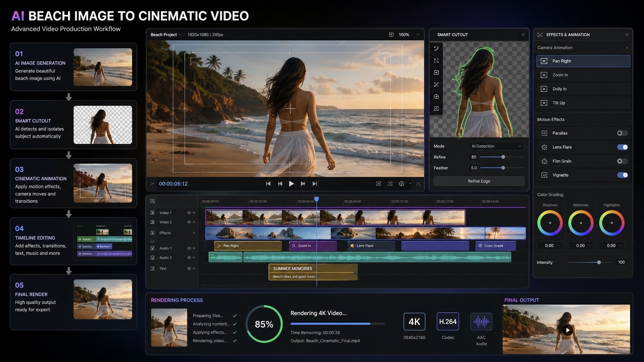Click the Video 1 track icon
This screenshot has height=362, width=644.
(153, 213)
